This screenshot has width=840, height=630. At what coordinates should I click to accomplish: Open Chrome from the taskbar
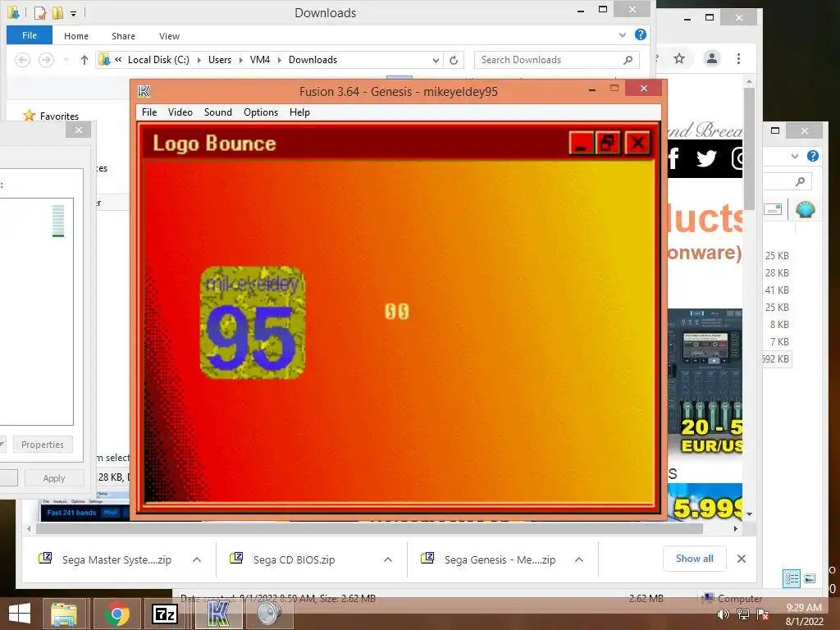116,614
